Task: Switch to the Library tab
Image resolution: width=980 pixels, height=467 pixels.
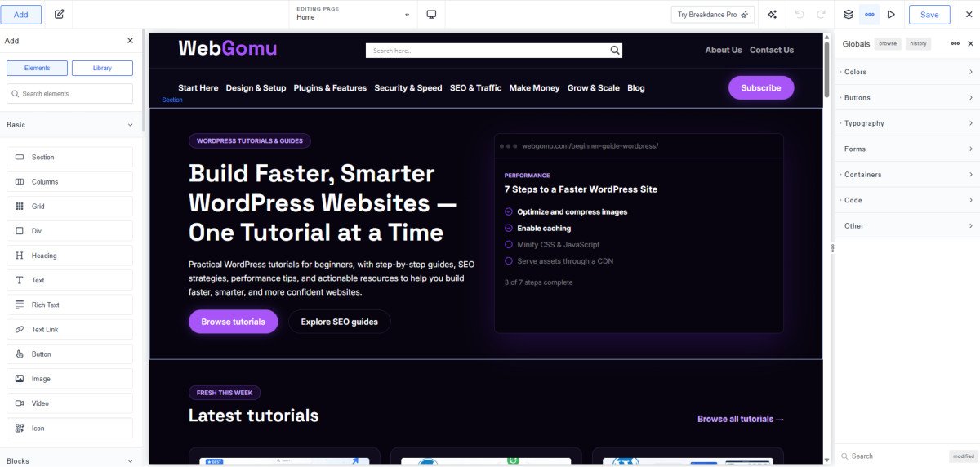Action: (x=102, y=68)
